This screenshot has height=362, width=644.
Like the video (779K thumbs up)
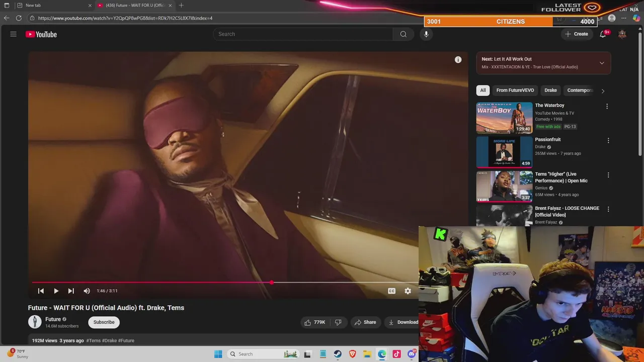(314, 322)
